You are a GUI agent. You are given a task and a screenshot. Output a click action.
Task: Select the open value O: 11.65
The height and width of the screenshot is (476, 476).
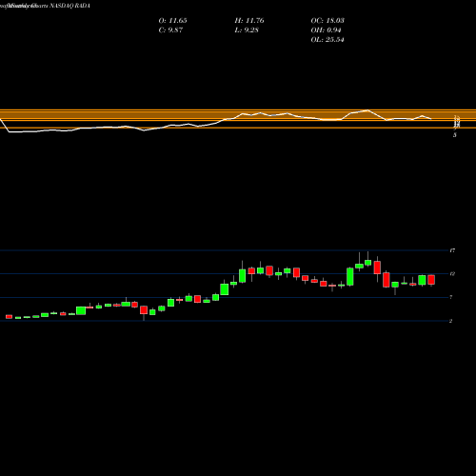coord(173,21)
